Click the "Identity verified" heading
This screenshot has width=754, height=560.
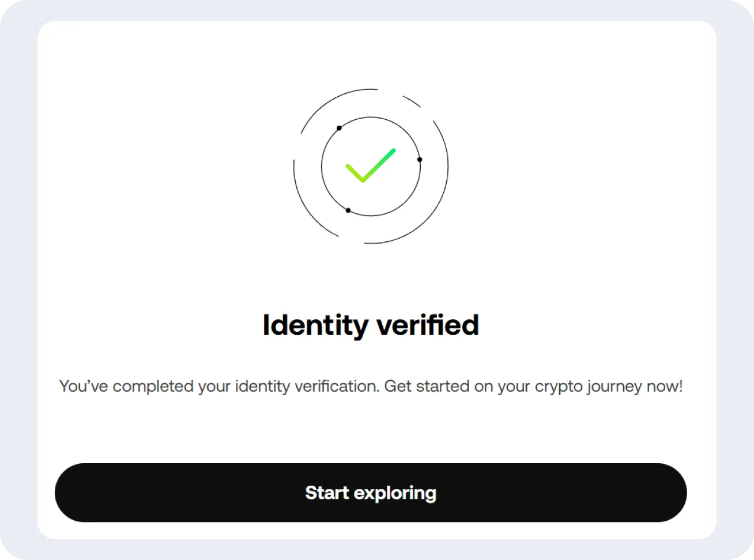[x=371, y=325]
